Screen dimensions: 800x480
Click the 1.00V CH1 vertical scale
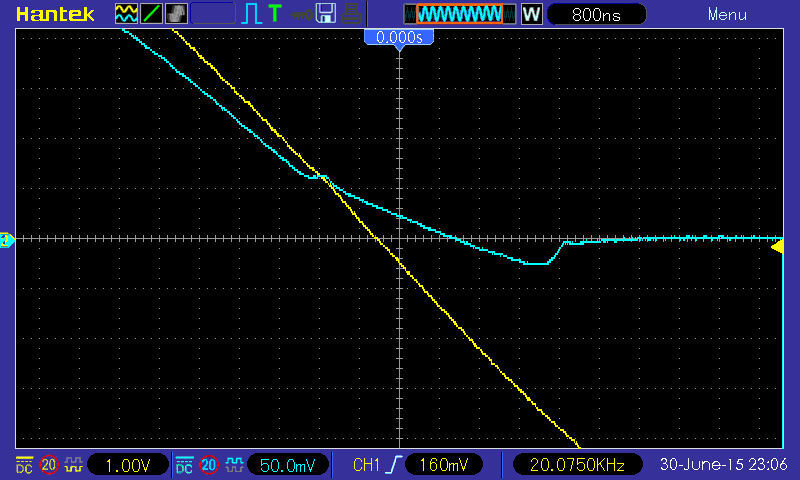128,465
